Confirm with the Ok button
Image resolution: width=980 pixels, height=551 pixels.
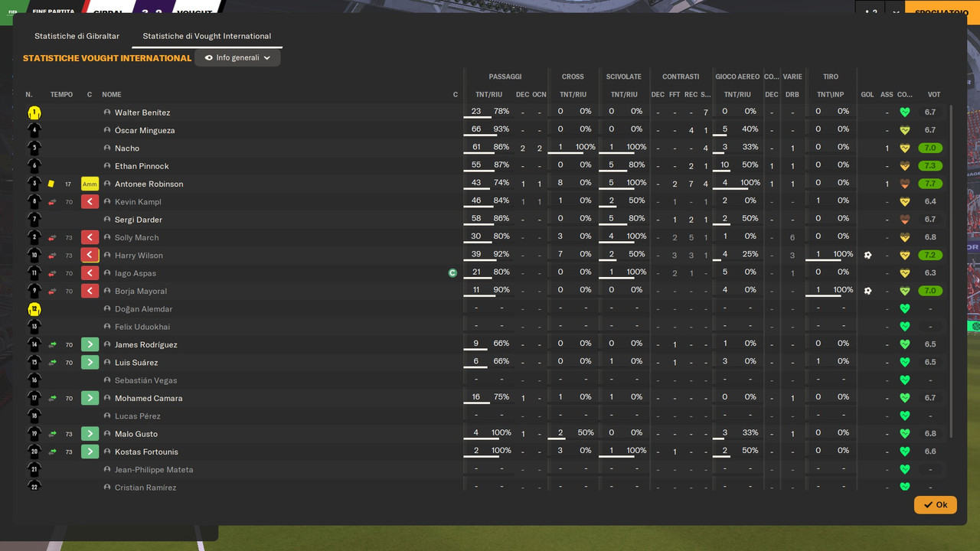935,505
